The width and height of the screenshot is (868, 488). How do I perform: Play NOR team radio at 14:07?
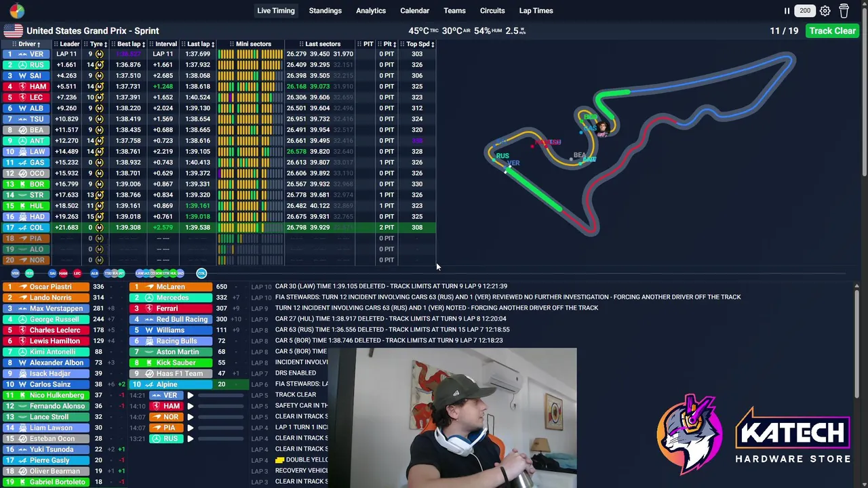click(x=190, y=417)
